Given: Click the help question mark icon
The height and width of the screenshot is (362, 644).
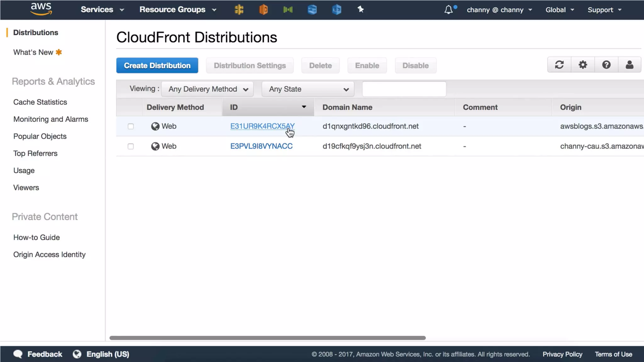Looking at the screenshot, I should 606,65.
